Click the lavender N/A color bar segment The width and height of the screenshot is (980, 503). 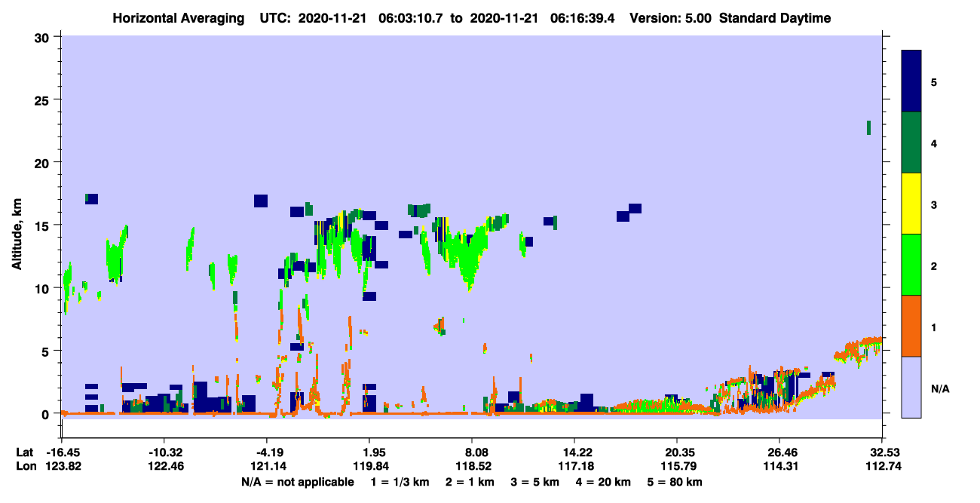point(911,387)
